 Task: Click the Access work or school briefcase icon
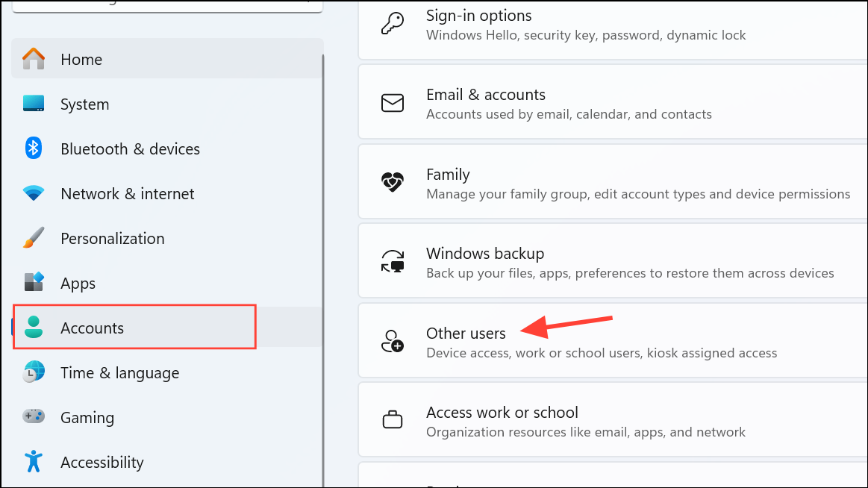(x=393, y=420)
